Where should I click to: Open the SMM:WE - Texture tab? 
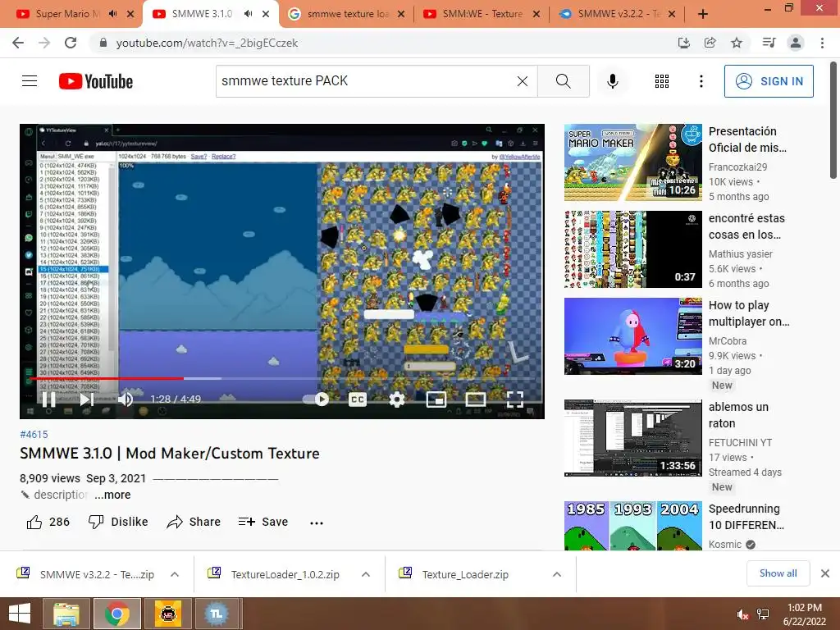482,14
